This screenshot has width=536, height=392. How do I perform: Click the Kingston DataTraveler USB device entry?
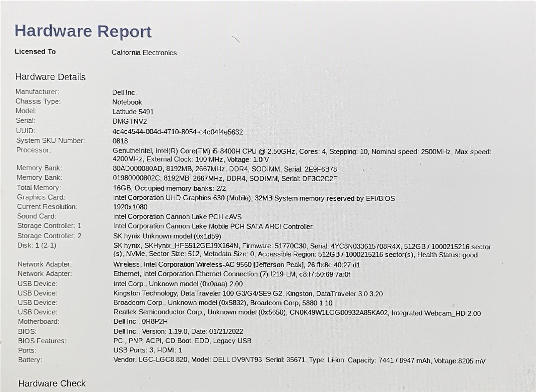tap(248, 294)
